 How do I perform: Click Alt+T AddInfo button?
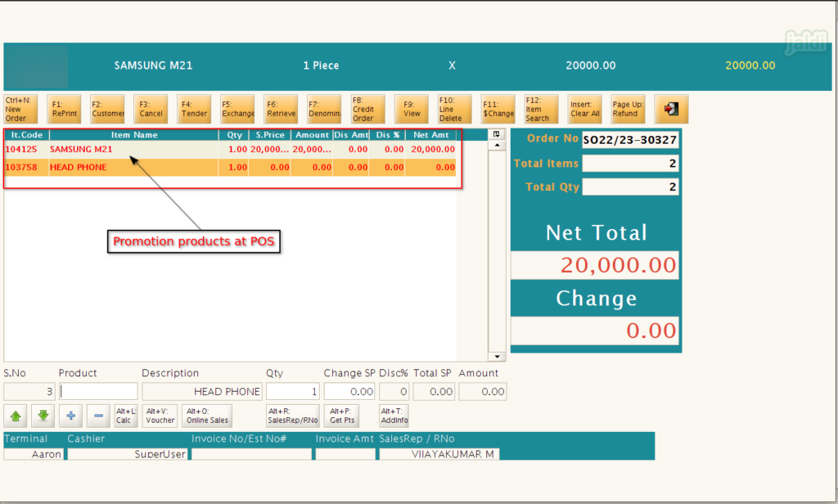[394, 416]
